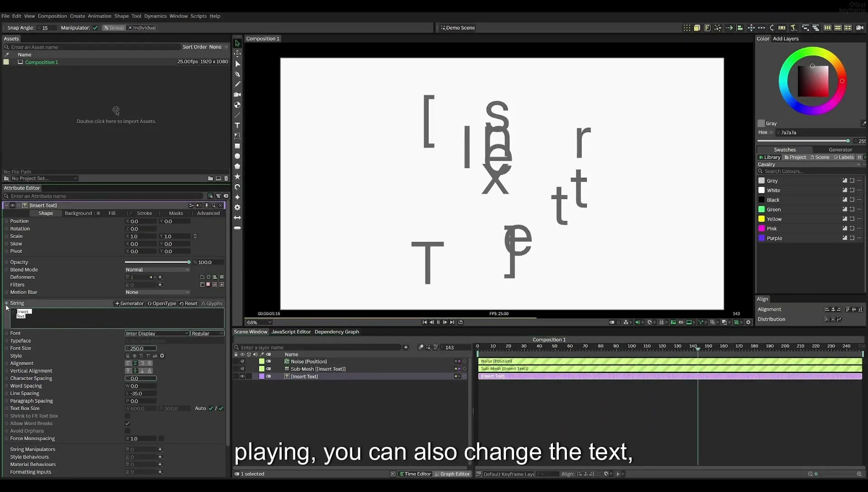Select the Ellipse shape tool
This screenshot has width=868, height=492.
(x=237, y=156)
